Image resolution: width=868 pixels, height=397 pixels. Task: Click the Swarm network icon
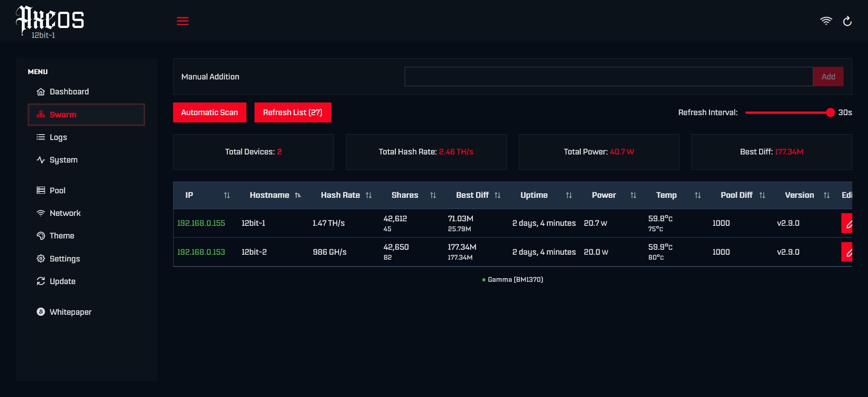tap(41, 115)
